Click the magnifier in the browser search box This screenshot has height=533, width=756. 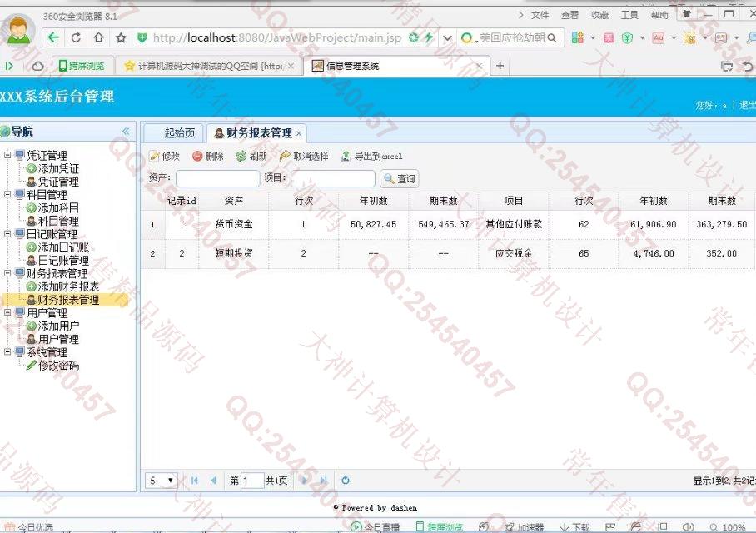tap(552, 37)
